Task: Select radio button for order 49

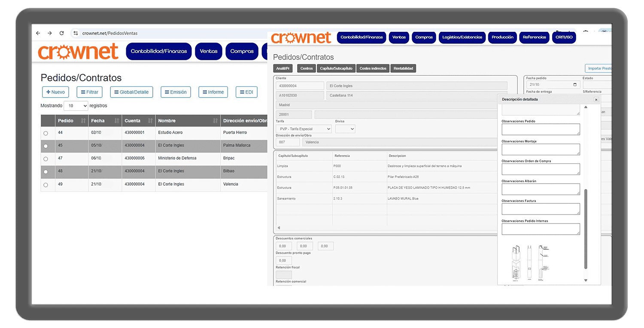Action: (46, 185)
